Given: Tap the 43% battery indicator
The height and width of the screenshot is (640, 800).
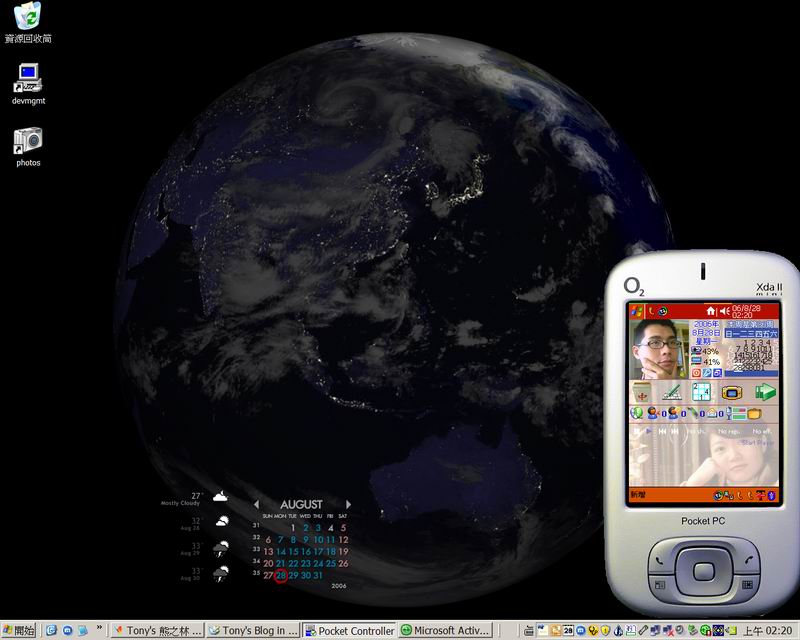Looking at the screenshot, I should [x=705, y=351].
